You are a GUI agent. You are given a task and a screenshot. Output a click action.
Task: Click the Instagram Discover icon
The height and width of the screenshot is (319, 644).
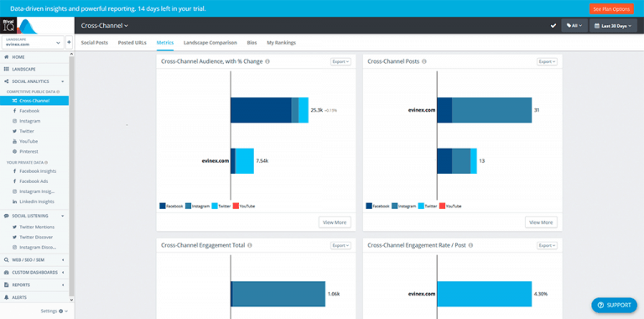(x=14, y=248)
